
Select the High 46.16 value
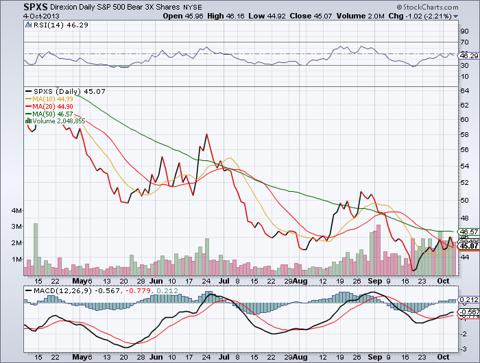(226, 16)
